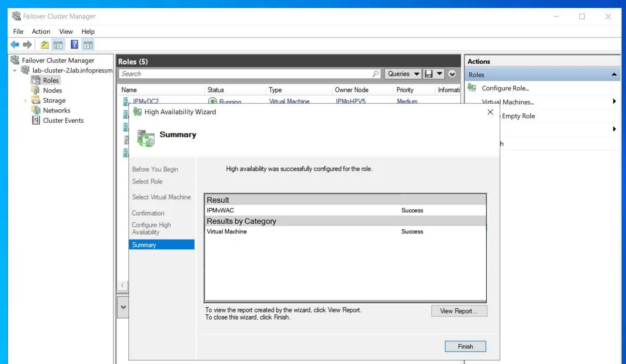Sort by the Type column header
626x364 pixels.
[299, 90]
